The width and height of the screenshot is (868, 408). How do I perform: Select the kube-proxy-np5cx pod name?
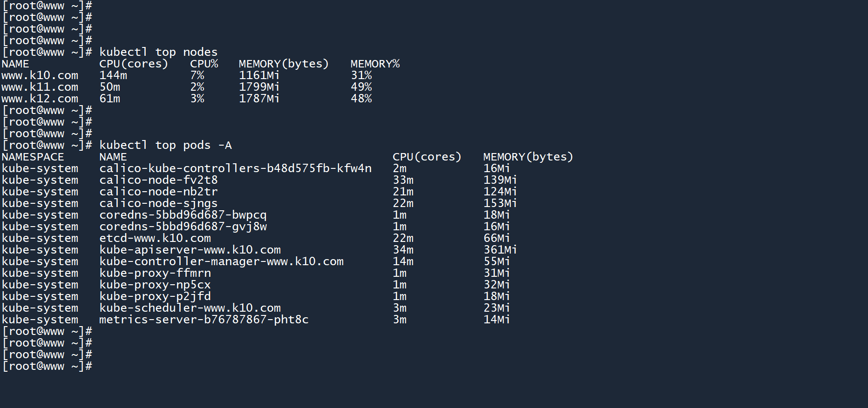[155, 285]
